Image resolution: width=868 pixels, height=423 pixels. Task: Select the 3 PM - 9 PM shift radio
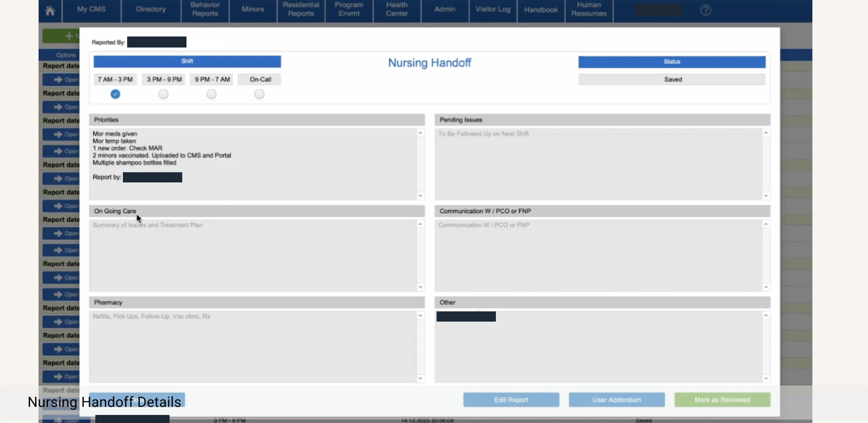pos(163,94)
